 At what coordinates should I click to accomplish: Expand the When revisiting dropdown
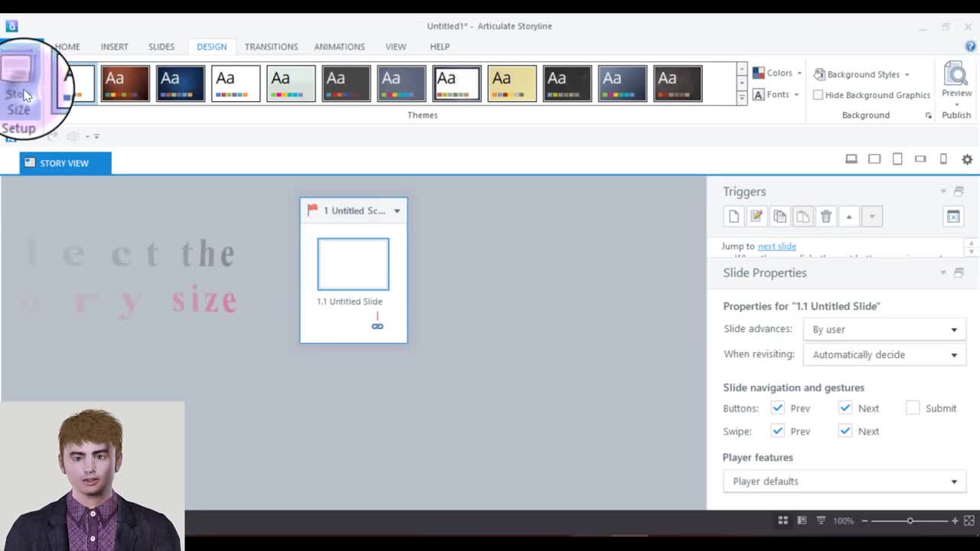coord(884,354)
